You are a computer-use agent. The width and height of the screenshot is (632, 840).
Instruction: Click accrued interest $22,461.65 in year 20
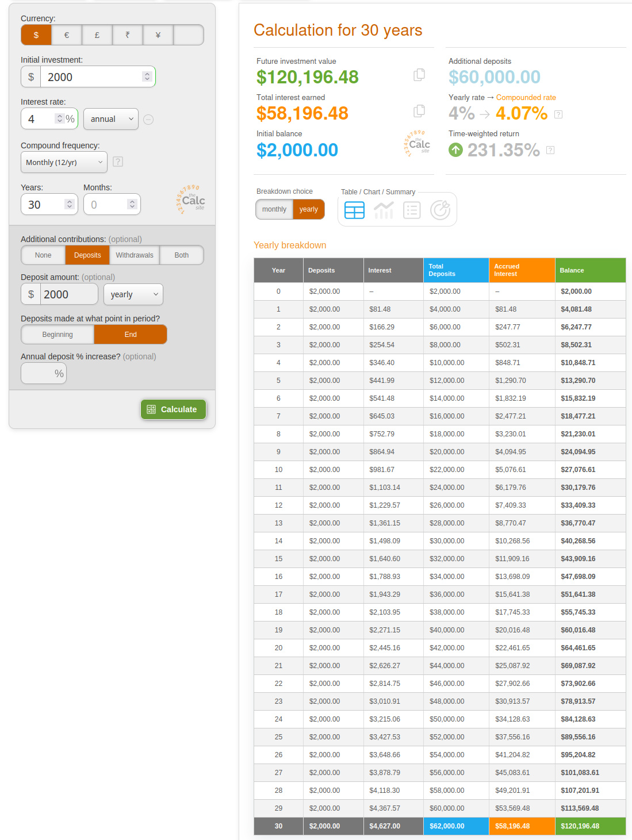512,648
